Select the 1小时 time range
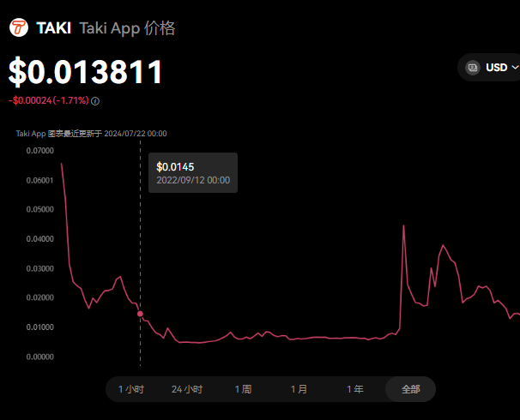 tap(131, 389)
